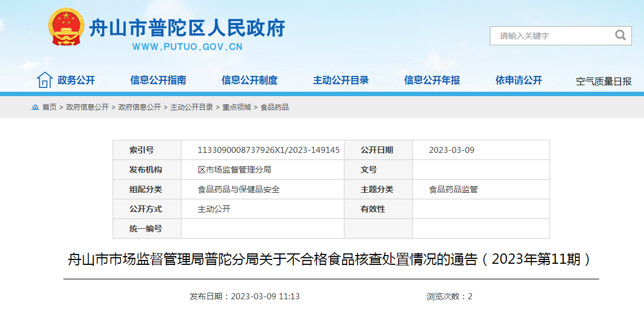Screen dimensions: 644x314
Task: Click the 索引号 label cell
Action: (147, 150)
